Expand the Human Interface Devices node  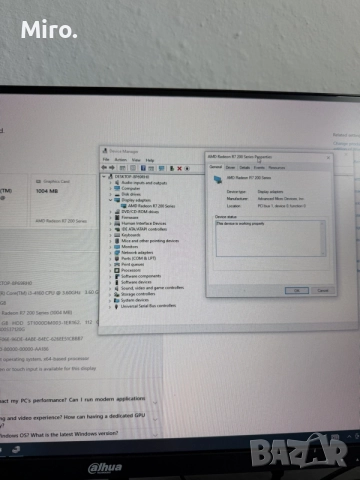[110, 223]
